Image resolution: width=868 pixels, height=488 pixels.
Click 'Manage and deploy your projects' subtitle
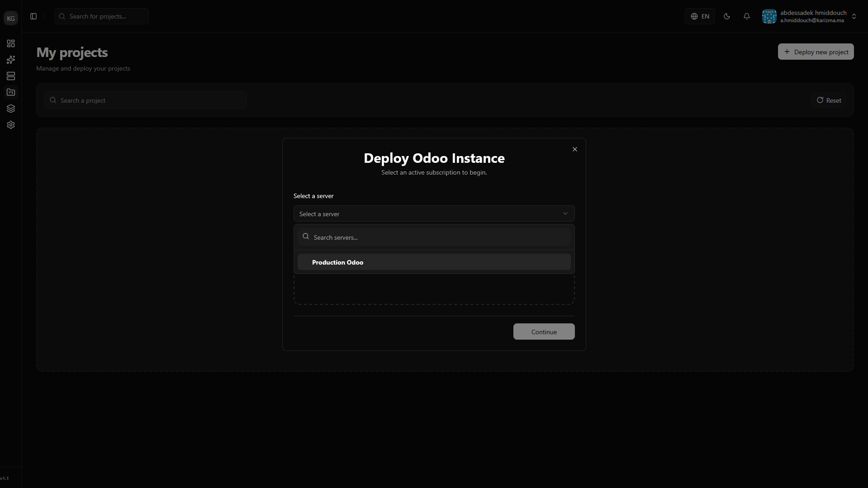click(83, 68)
